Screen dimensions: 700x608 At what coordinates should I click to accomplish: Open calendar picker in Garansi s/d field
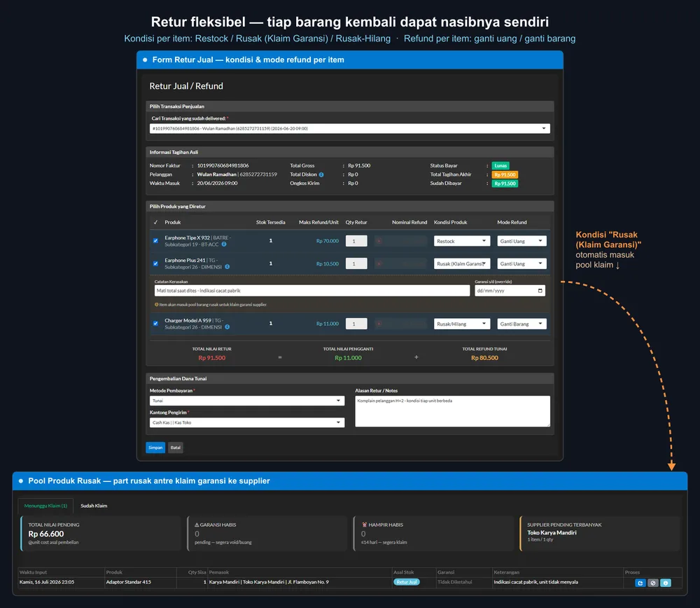tap(540, 291)
